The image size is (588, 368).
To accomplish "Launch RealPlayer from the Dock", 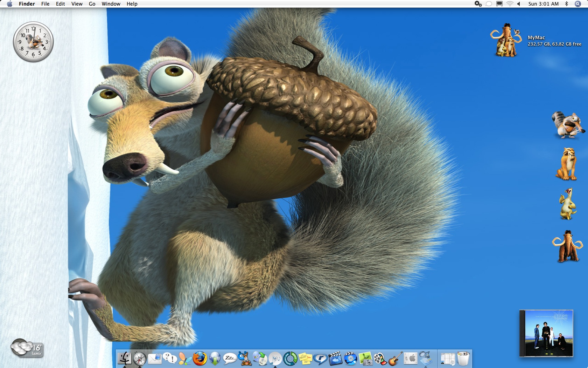I will (320, 358).
